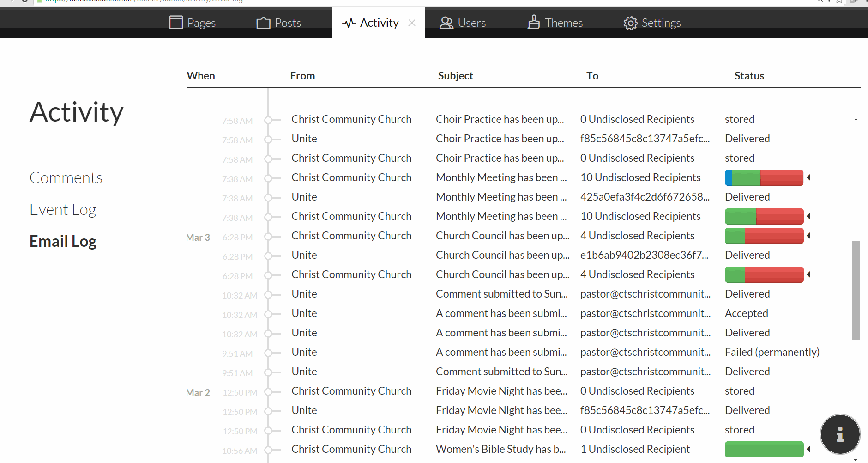Image resolution: width=868 pixels, height=463 pixels.
Task: Switch to the Activity tab
Action: 379,22
